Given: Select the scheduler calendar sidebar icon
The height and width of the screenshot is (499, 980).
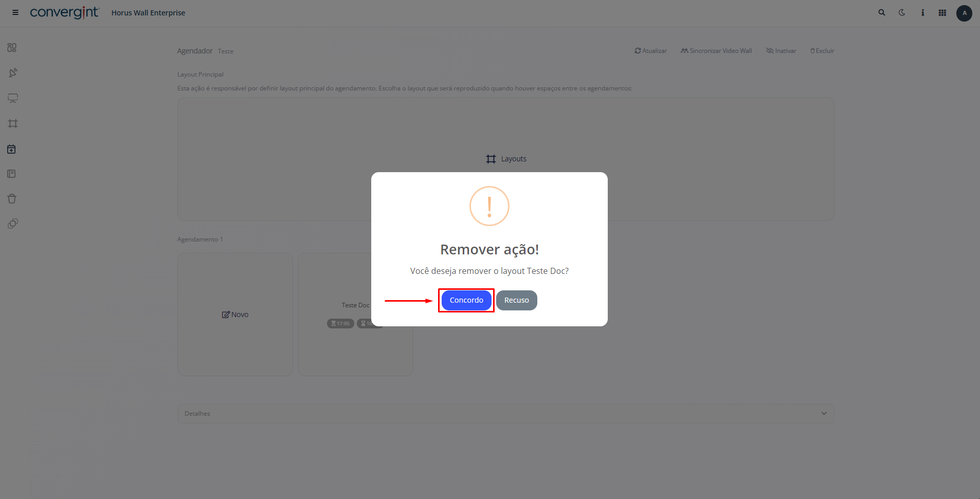Looking at the screenshot, I should click(x=12, y=149).
